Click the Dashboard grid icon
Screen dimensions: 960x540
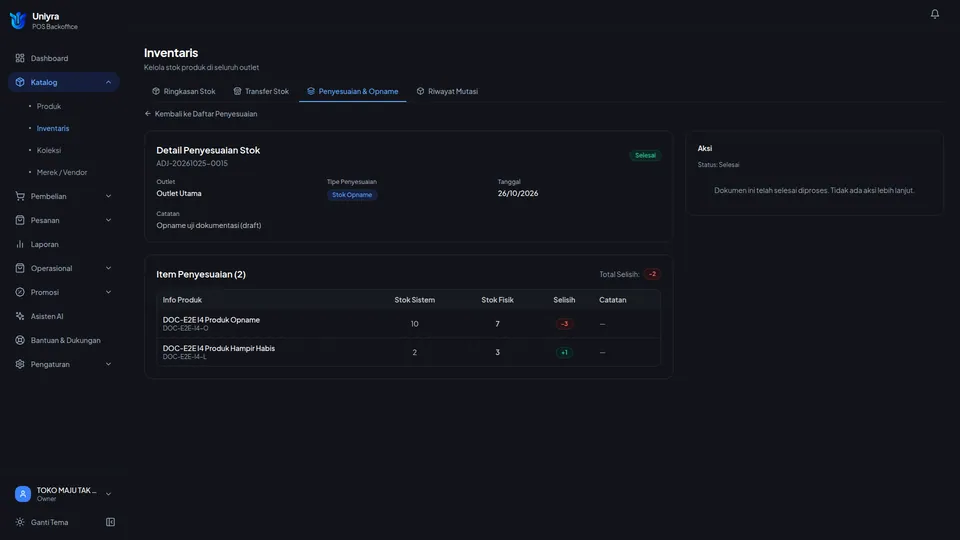coord(20,58)
